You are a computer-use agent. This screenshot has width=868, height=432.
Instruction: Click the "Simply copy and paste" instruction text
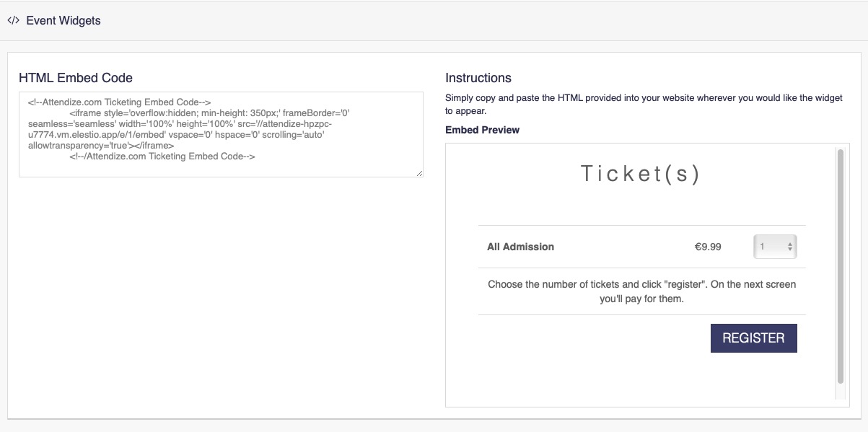[x=644, y=98]
